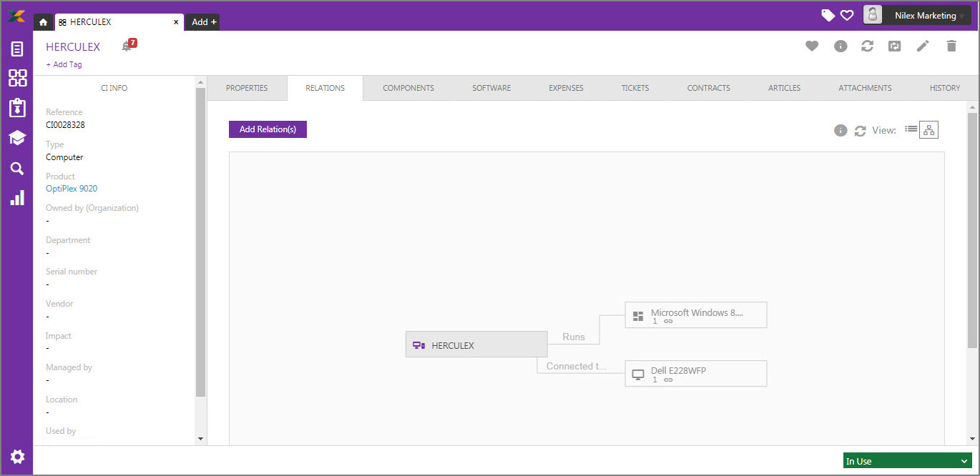Select the HERCULEX node in diagram
The image size is (980, 476).
click(x=476, y=344)
